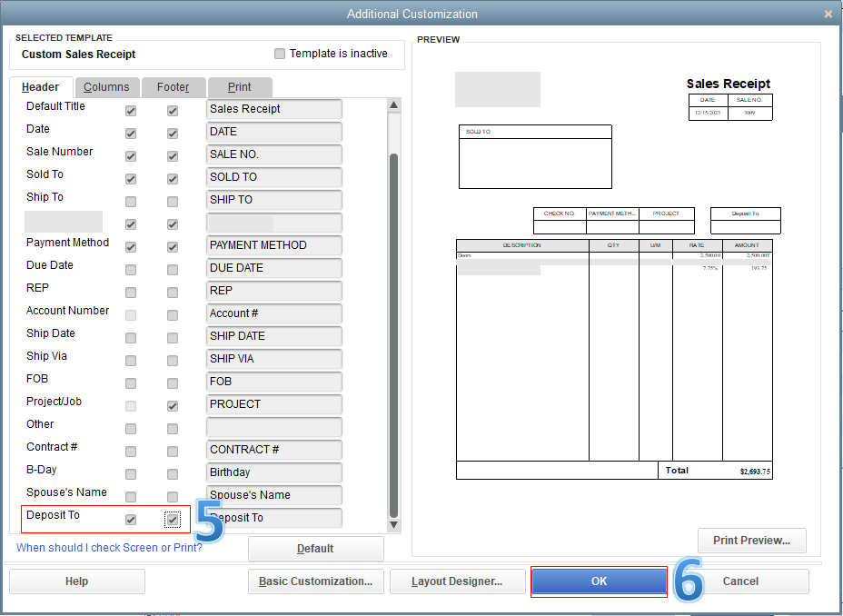Open the Footer tab
This screenshot has height=616, width=843.
[174, 87]
